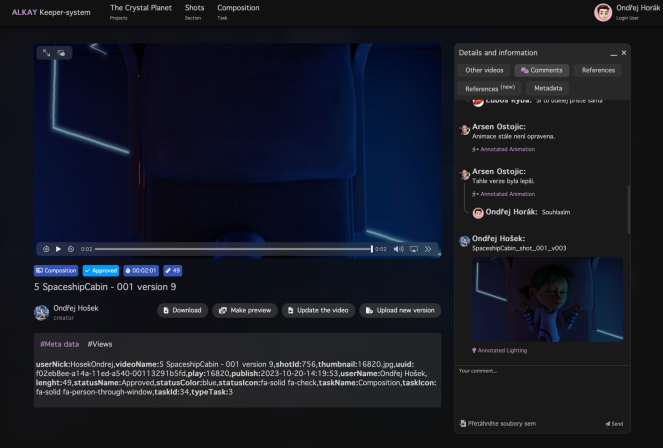Image resolution: width=663 pixels, height=448 pixels.
Task: Seek on the video progress bar
Action: [x=233, y=249]
